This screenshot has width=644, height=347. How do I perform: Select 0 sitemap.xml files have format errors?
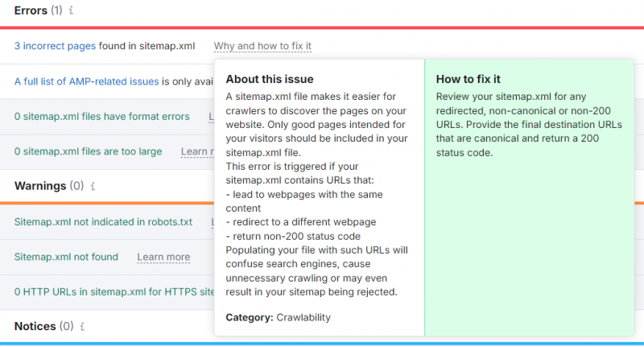(x=102, y=117)
